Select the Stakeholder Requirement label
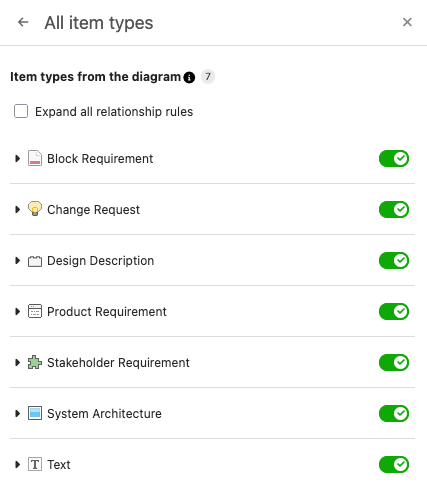Screen dimensions: 427x489 (x=118, y=363)
